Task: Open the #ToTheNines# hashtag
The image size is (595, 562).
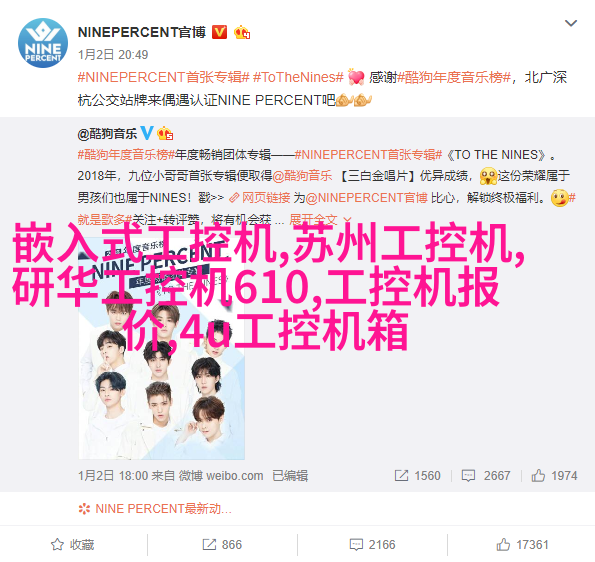Action: pos(298,77)
